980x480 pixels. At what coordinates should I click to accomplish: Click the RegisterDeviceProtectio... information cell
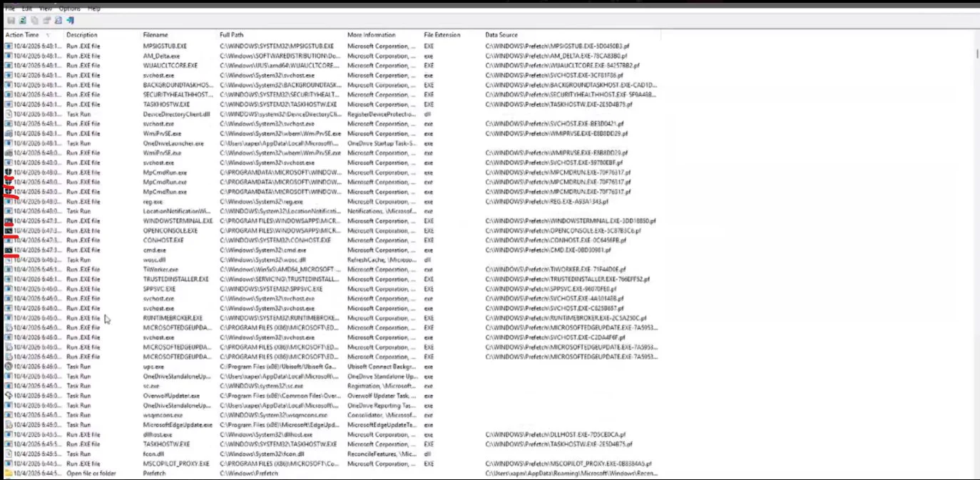381,114
